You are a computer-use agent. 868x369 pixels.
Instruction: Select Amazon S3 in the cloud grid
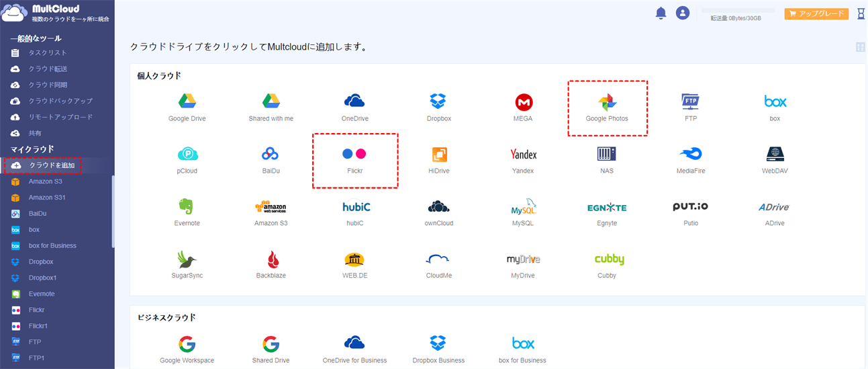pos(271,212)
